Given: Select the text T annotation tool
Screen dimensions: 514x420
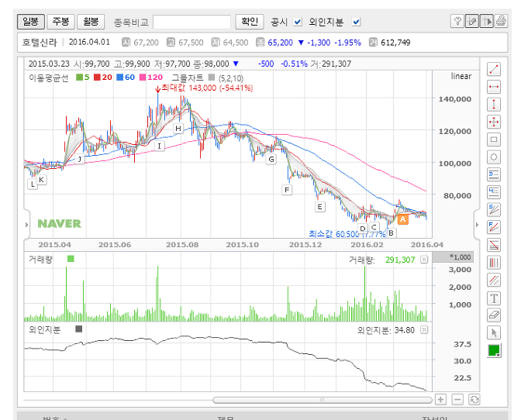Looking at the screenshot, I should [x=494, y=298].
